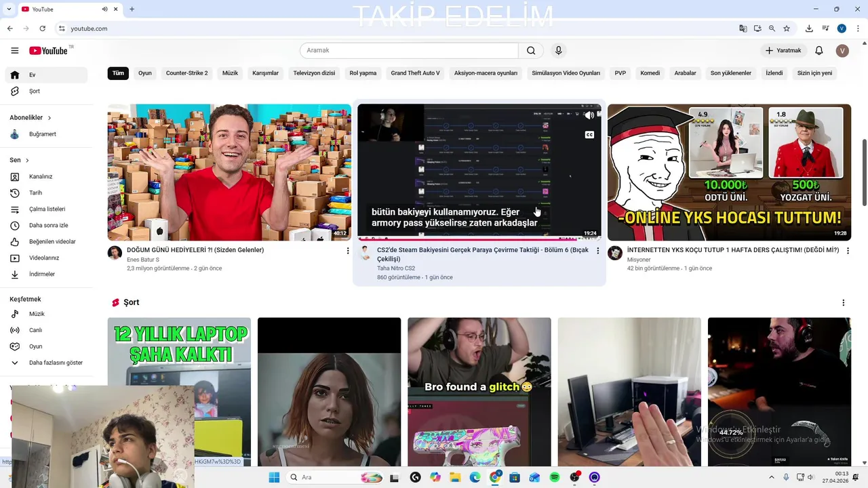The height and width of the screenshot is (488, 868).
Task: Select the Müzik filter chip
Action: coord(230,73)
